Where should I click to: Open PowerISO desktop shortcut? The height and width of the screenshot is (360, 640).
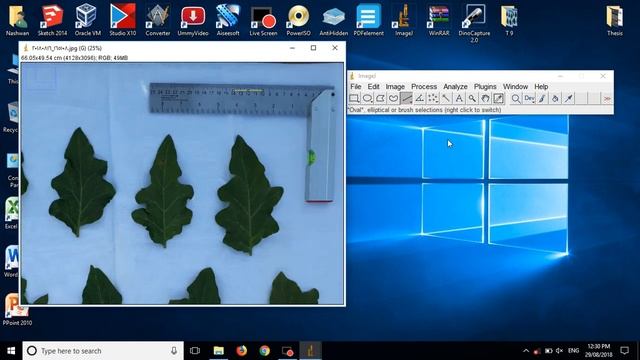[x=298, y=20]
